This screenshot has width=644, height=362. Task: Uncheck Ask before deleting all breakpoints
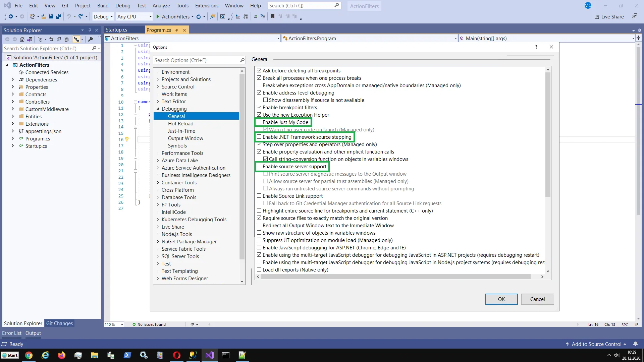(x=259, y=71)
